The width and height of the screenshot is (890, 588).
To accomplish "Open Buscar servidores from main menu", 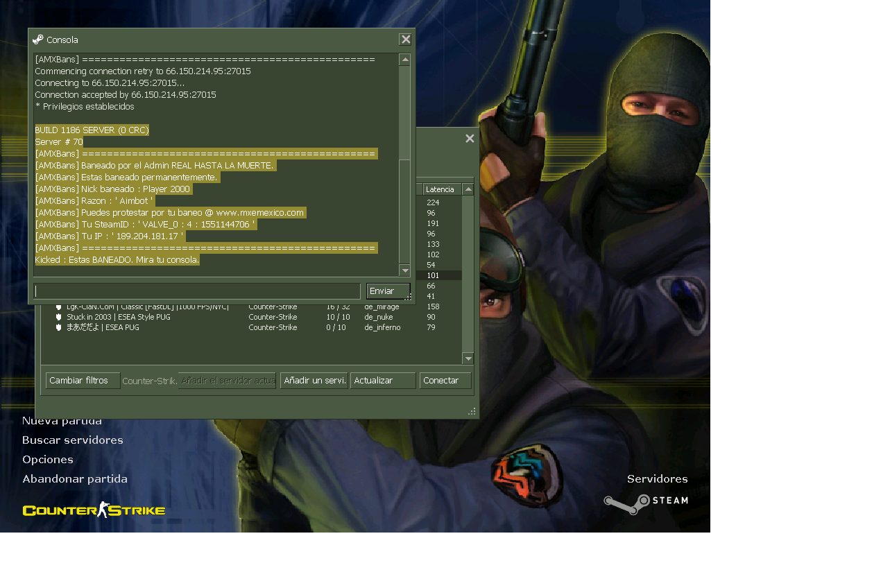I will [x=73, y=440].
